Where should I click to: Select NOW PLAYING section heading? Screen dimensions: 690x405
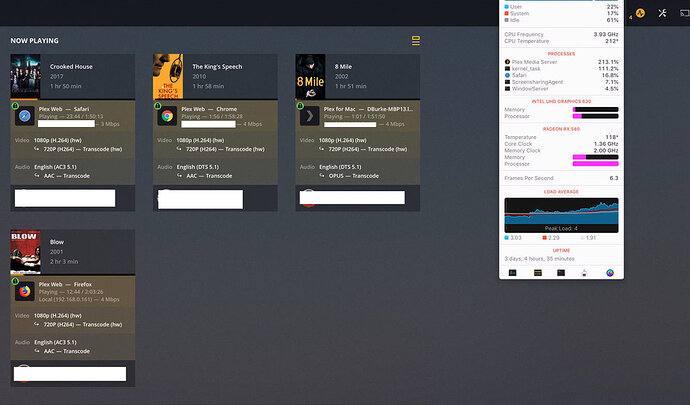(34, 40)
